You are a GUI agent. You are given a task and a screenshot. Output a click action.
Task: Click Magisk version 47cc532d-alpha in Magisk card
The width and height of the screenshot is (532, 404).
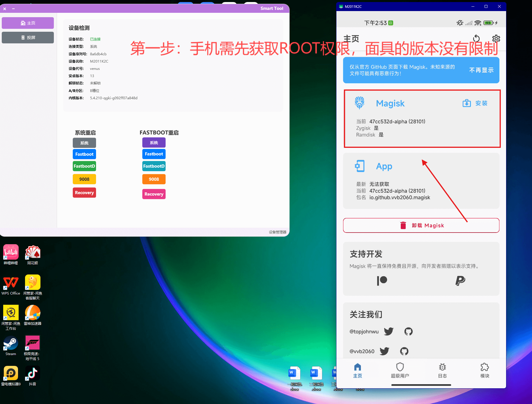click(x=397, y=122)
